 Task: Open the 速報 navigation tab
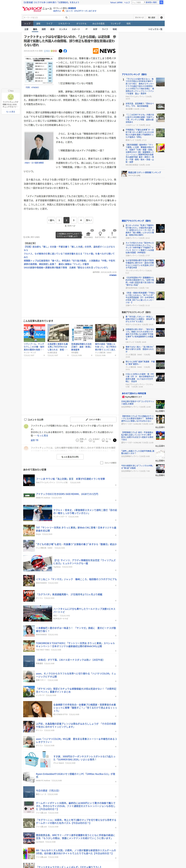tap(38, 24)
